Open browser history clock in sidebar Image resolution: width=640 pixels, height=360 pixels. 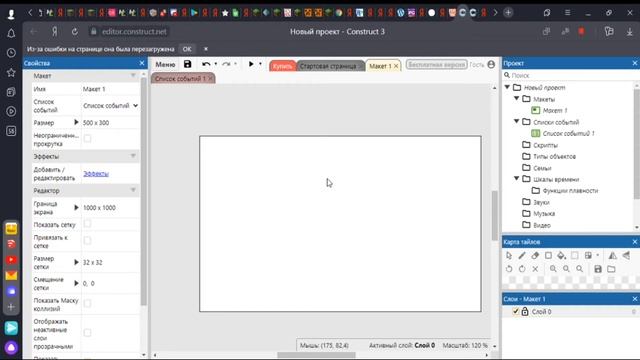point(11,53)
